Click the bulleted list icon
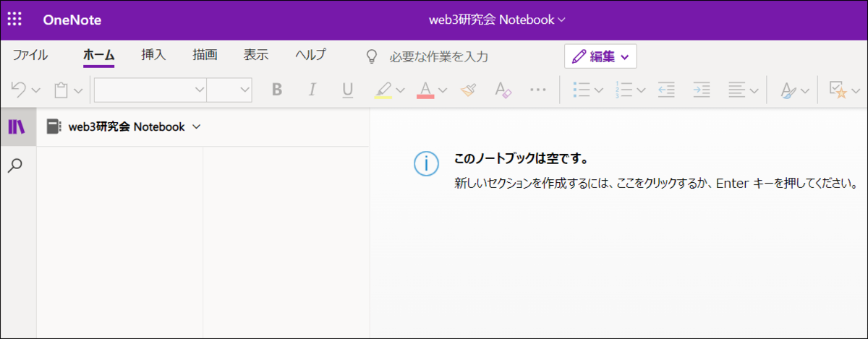This screenshot has height=339, width=868. (582, 90)
